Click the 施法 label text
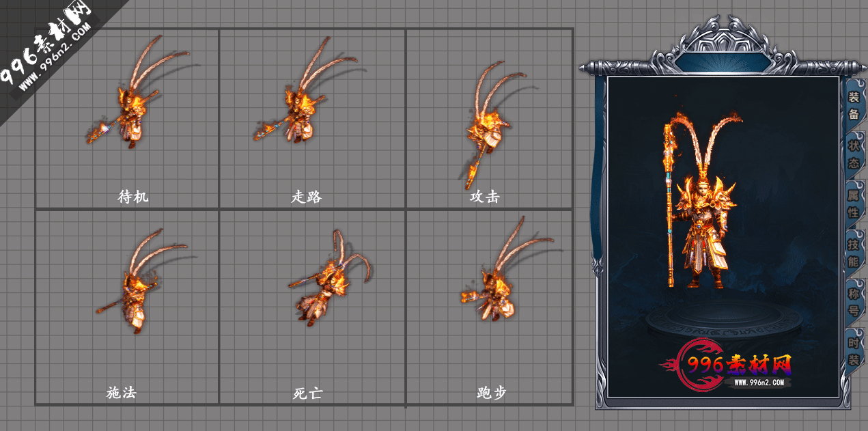868x431 pixels. point(122,393)
